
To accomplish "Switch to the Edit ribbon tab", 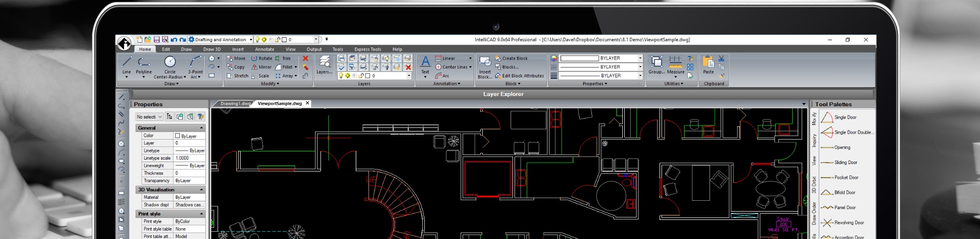I will click(166, 49).
